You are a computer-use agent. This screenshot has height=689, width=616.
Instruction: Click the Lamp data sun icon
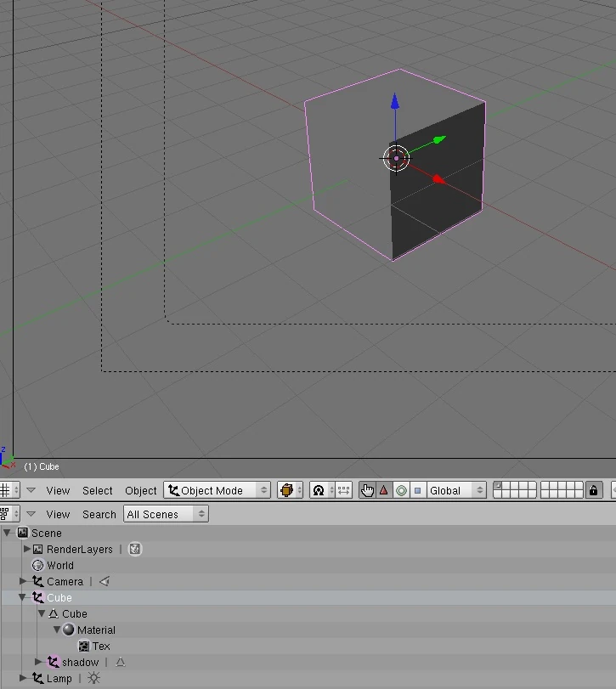(x=93, y=679)
